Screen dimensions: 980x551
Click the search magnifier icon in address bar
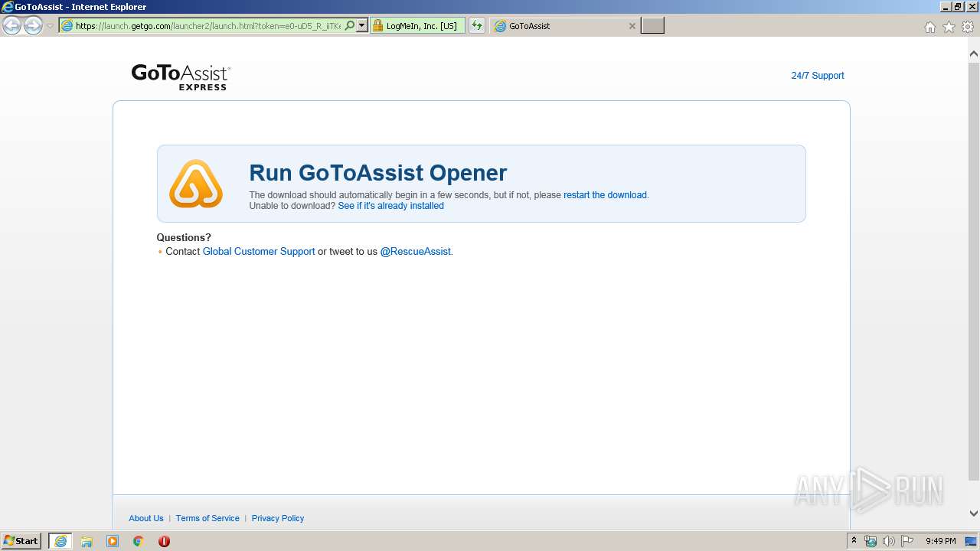click(x=350, y=26)
